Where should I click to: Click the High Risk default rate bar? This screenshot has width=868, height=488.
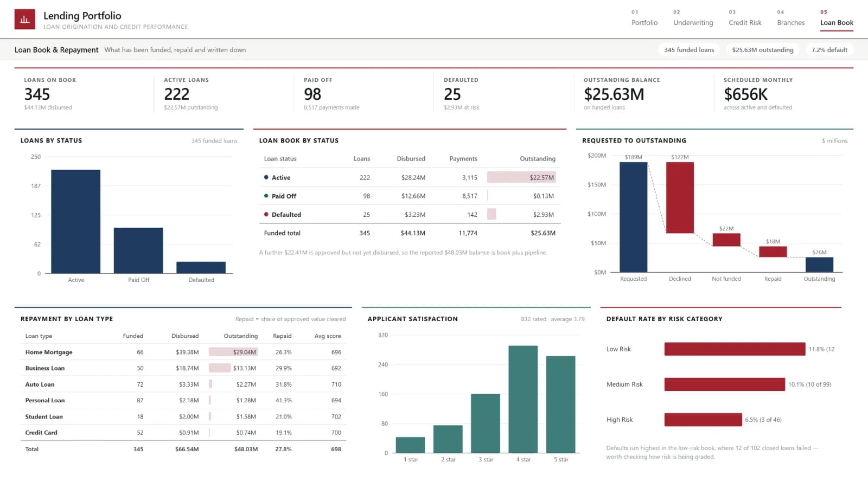pyautogui.click(x=703, y=420)
